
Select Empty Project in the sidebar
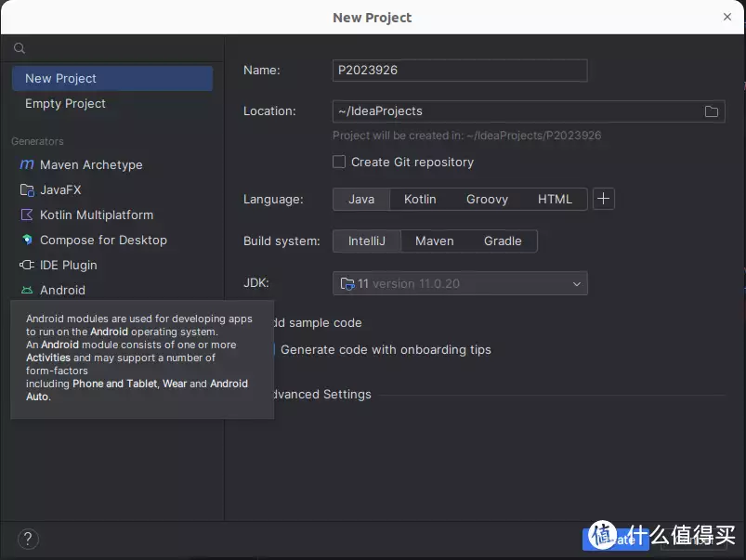[112, 104]
